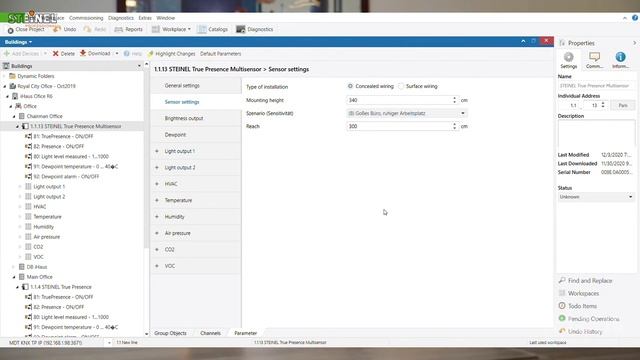The image size is (640, 360).
Task: Adjust Reach with stepper arrows
Action: click(x=454, y=126)
